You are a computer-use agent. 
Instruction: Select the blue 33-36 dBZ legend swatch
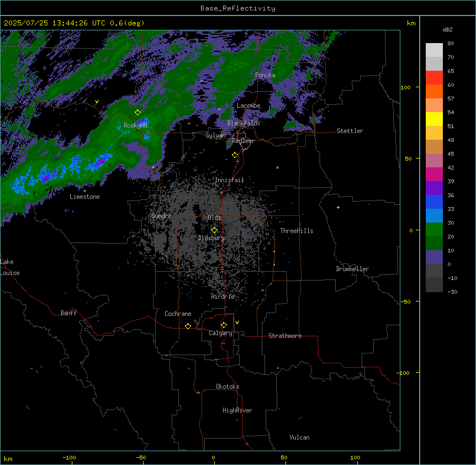coord(434,202)
